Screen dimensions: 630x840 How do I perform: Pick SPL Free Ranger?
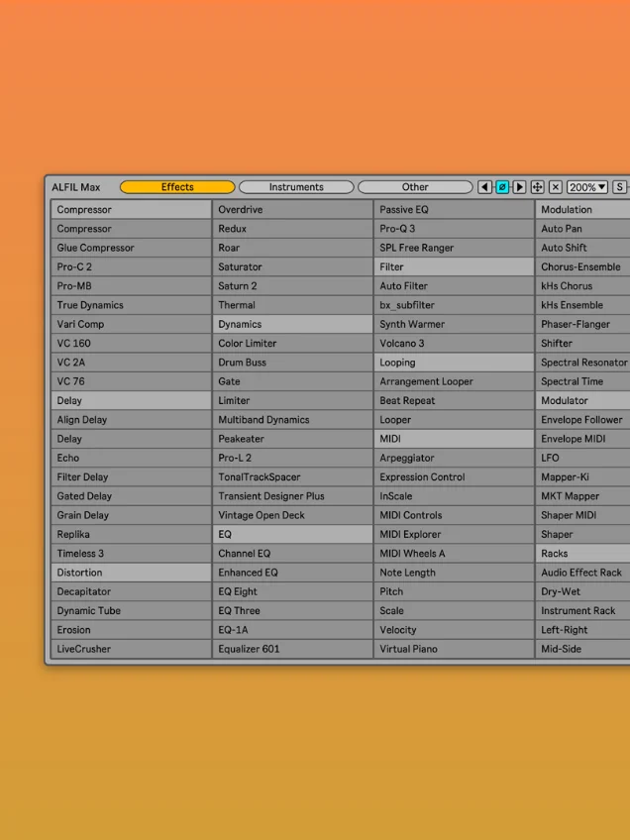coord(454,248)
